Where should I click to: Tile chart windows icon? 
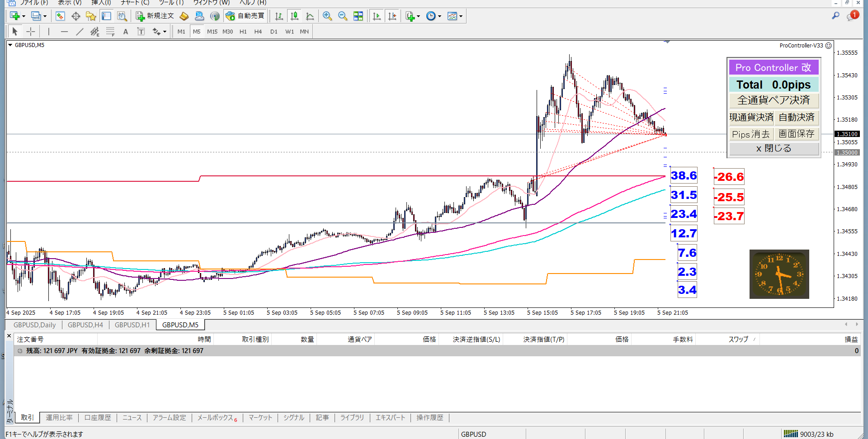click(358, 16)
